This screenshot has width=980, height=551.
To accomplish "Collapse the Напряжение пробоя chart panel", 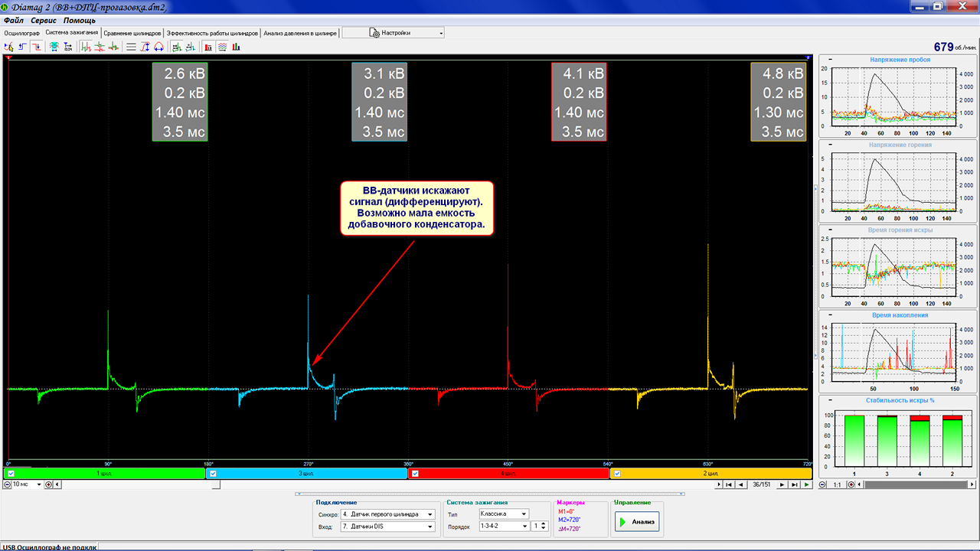I will [830, 59].
